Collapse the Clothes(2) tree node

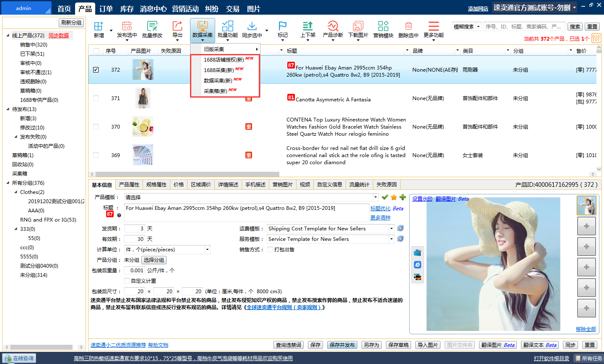coord(16,192)
